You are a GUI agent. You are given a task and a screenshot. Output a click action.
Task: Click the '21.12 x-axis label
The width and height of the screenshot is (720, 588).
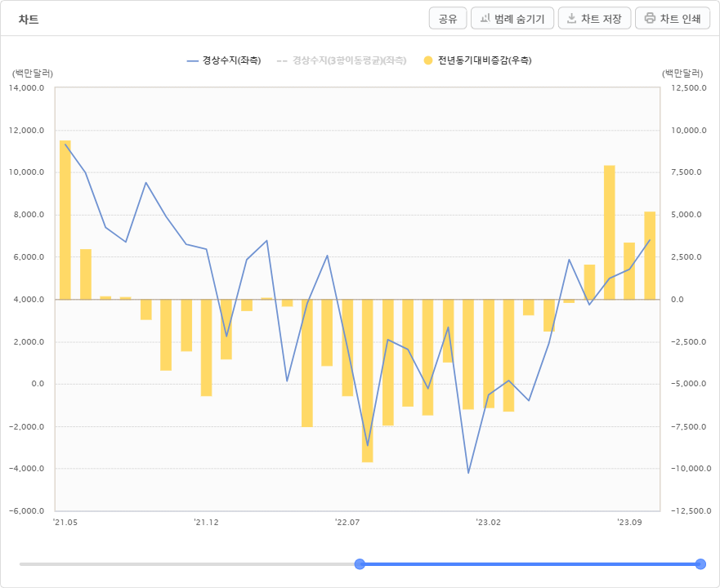click(x=206, y=523)
